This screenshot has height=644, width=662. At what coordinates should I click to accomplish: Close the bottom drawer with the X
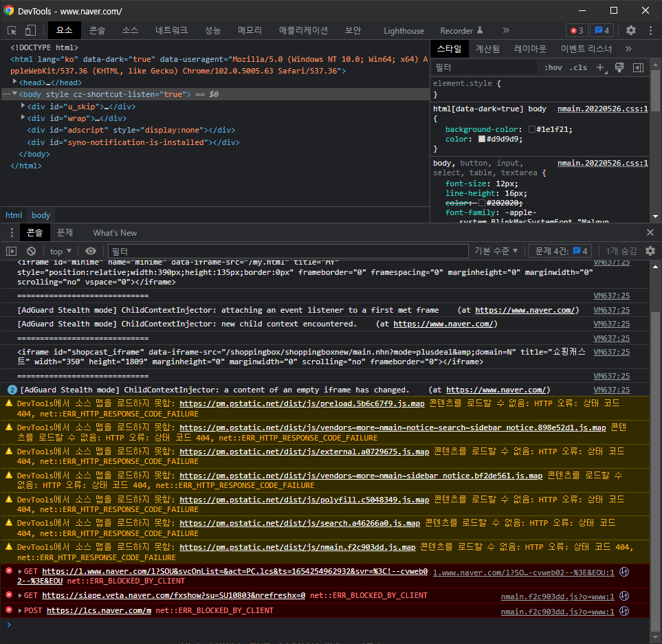650,232
